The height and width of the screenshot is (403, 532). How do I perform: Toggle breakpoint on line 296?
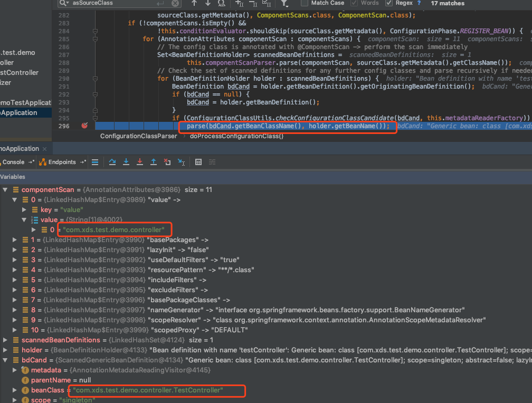pos(84,126)
